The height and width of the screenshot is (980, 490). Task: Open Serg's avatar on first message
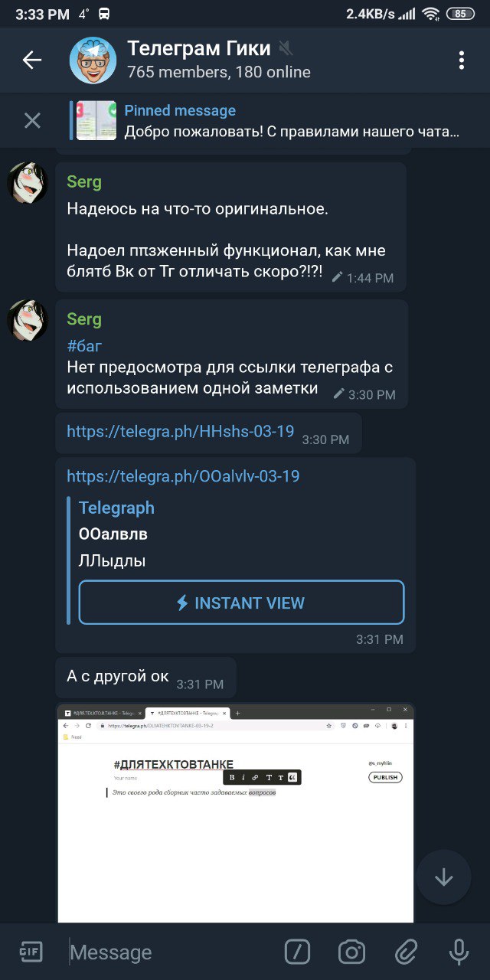click(x=28, y=182)
